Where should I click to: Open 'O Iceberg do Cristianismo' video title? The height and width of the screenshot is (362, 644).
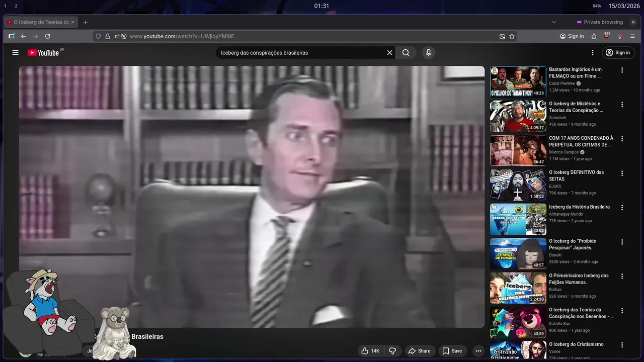576,344
